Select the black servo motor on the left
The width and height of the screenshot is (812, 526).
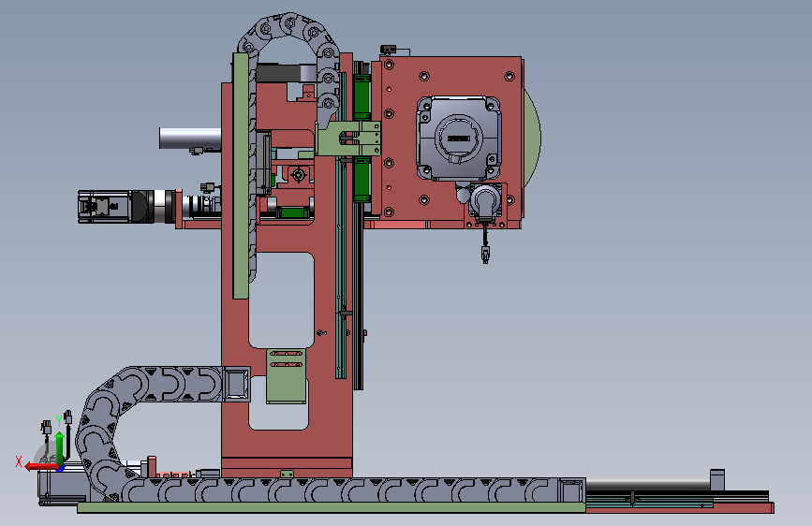point(116,207)
